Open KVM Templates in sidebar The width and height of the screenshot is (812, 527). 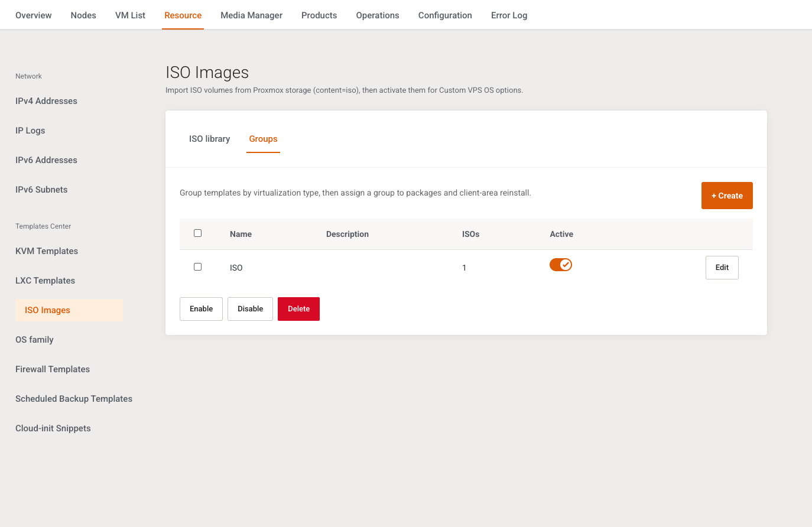tap(47, 251)
